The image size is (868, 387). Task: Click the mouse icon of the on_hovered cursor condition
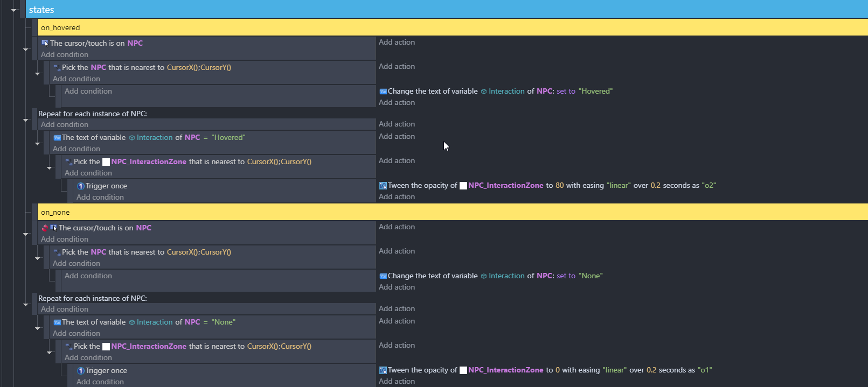click(45, 43)
